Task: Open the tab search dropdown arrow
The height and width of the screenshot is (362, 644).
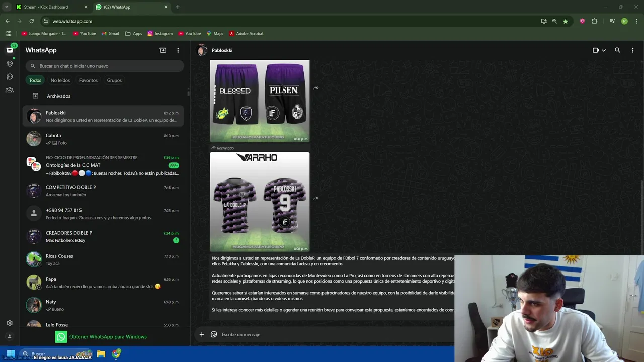Action: point(7,7)
